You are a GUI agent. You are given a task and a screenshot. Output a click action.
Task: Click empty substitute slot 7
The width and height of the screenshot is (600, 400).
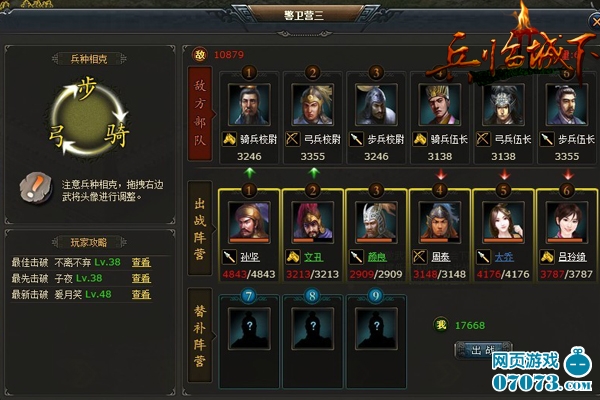pyautogui.click(x=249, y=329)
